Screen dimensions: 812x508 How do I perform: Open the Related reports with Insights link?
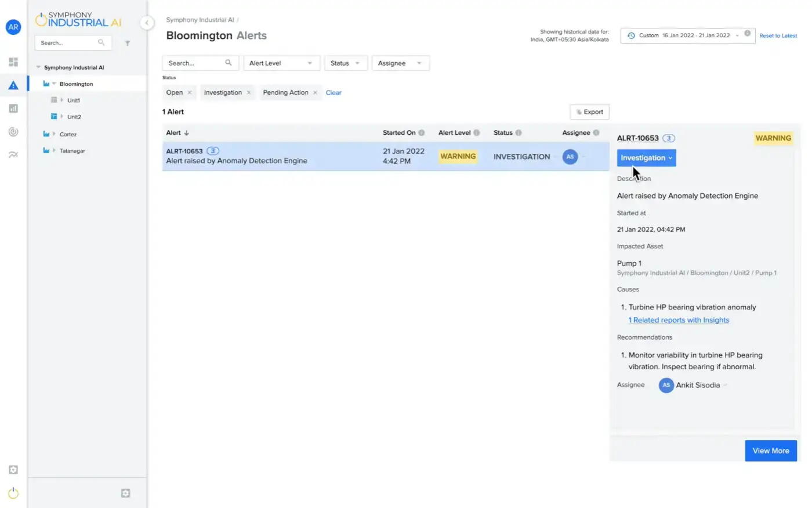tap(679, 320)
